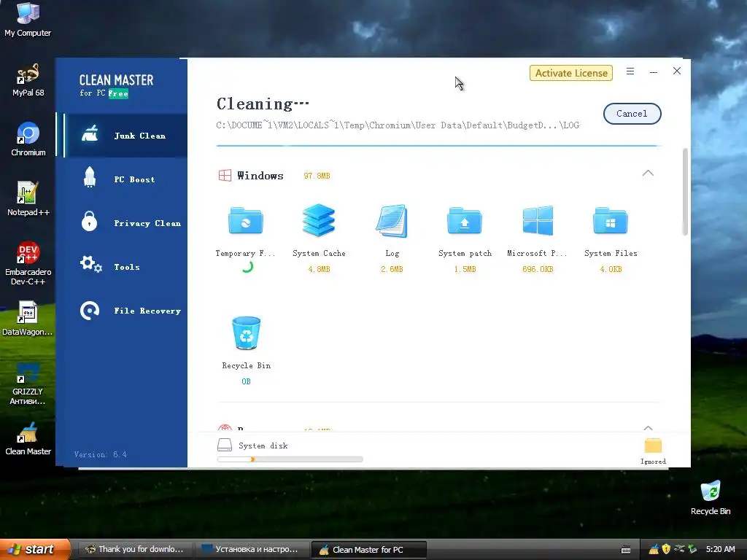
Task: Click the Junk Clean broom icon
Action: pos(90,134)
